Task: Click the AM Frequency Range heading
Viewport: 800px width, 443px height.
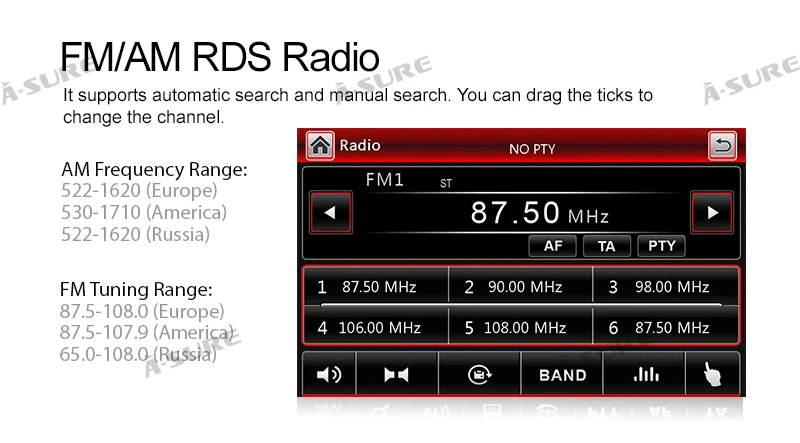Action: pos(154,169)
